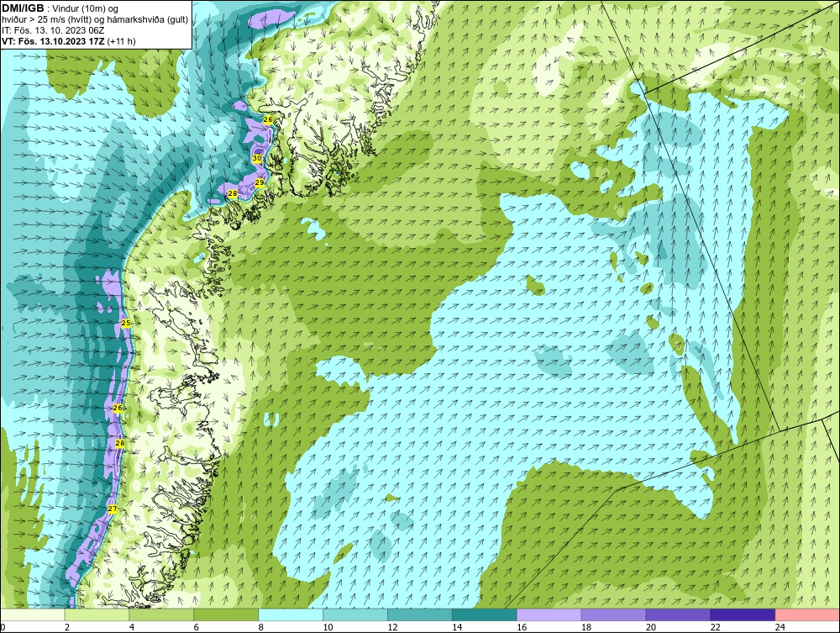Click the yellow gust label 30
840x633 pixels.
pyautogui.click(x=257, y=158)
